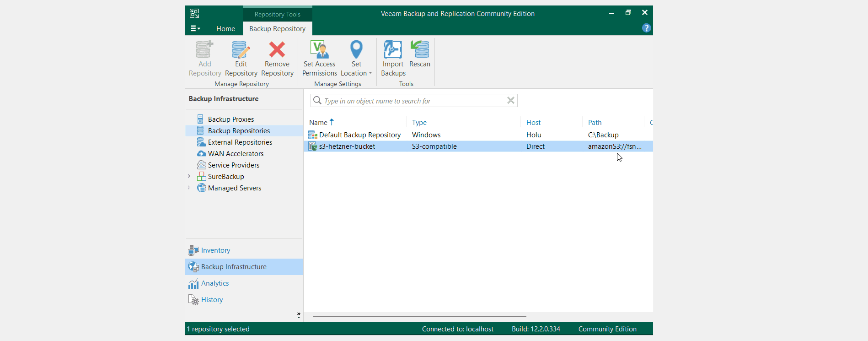Click the Import Backups icon
The height and width of the screenshot is (341, 868).
pyautogui.click(x=393, y=49)
